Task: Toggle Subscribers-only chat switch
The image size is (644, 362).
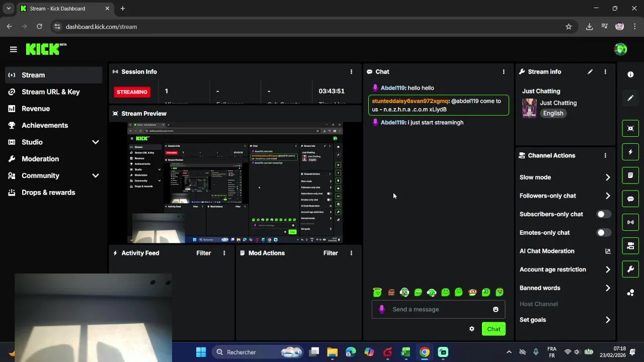Action: click(603, 214)
